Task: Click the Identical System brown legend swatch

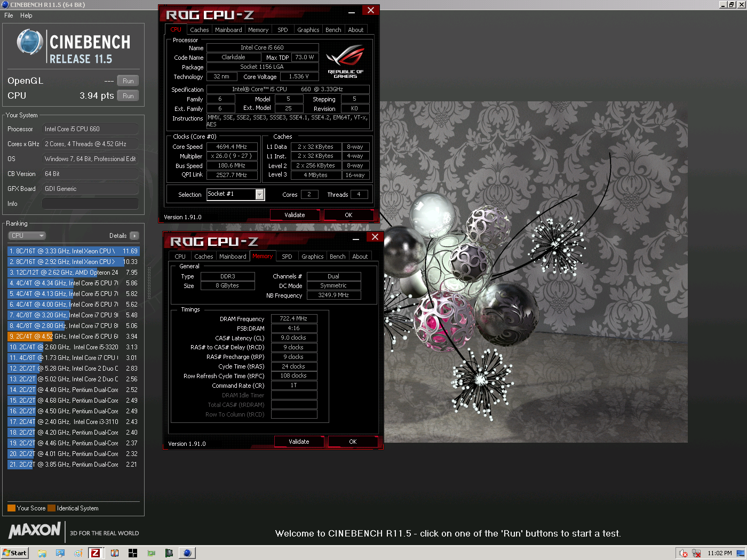Action: [51, 508]
